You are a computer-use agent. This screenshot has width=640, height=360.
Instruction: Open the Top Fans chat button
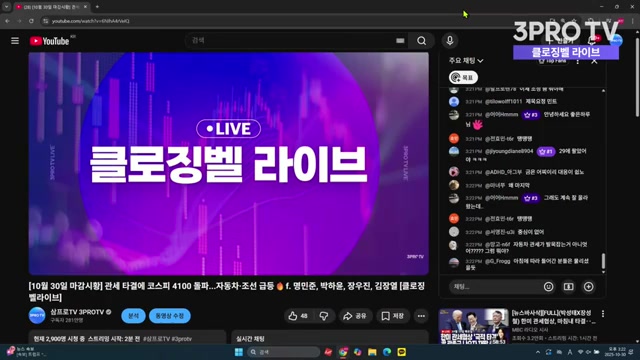click(552, 61)
